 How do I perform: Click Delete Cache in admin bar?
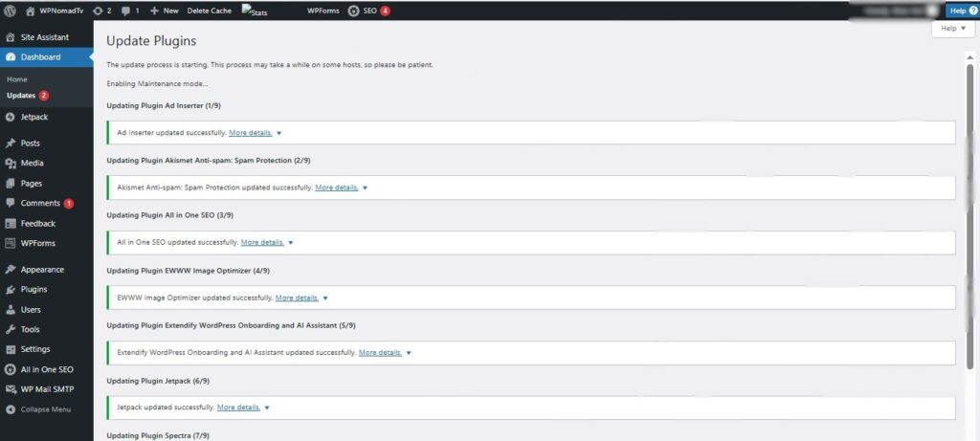tap(209, 11)
